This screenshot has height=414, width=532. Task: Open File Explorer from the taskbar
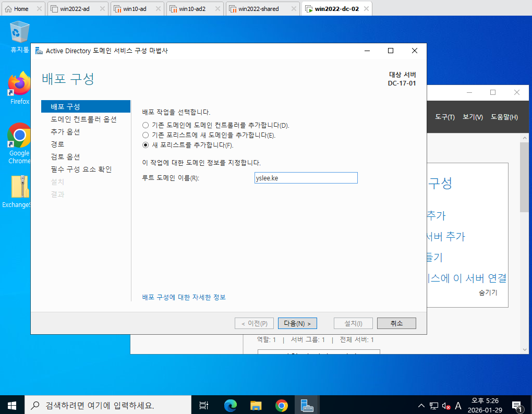tap(256, 405)
